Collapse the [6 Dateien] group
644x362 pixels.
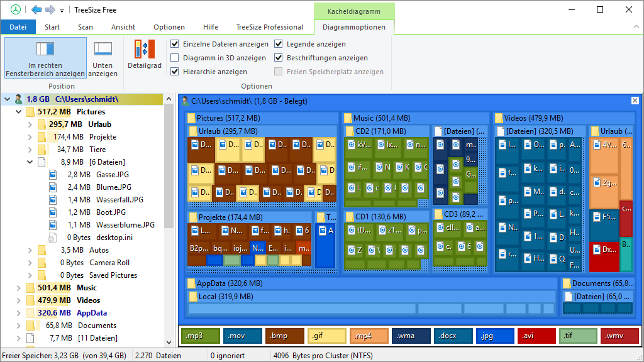coord(30,162)
